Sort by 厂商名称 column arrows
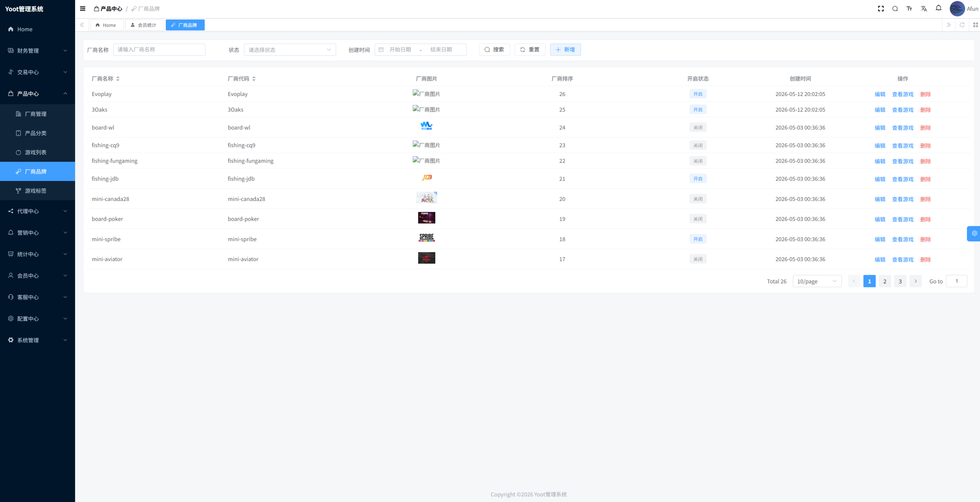The image size is (980, 502). pyautogui.click(x=118, y=78)
